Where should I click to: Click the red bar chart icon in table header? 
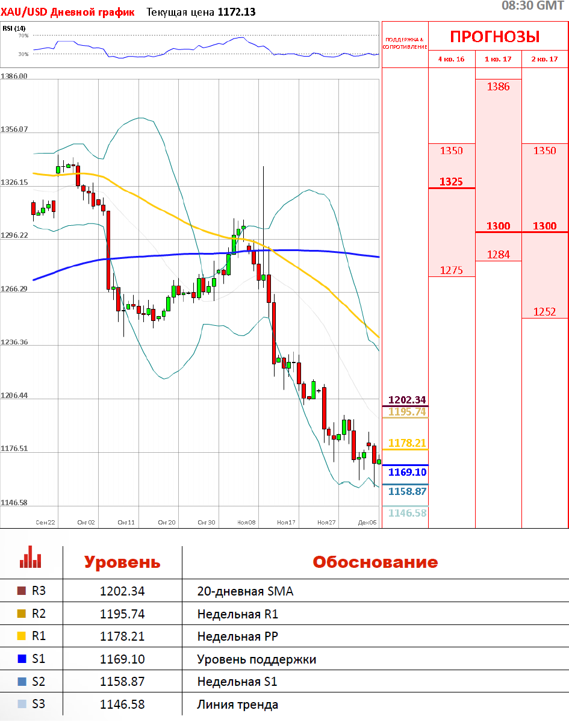click(x=30, y=557)
